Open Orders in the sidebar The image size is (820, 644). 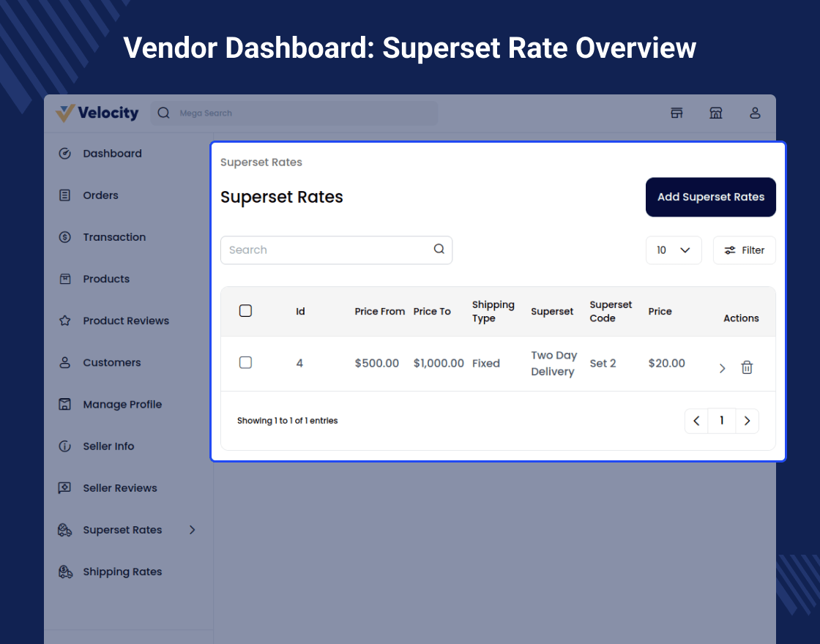point(100,195)
